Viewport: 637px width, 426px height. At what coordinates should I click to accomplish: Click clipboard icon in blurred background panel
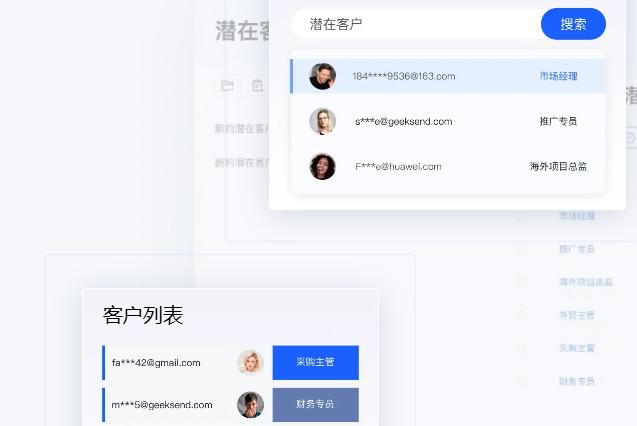(x=258, y=86)
